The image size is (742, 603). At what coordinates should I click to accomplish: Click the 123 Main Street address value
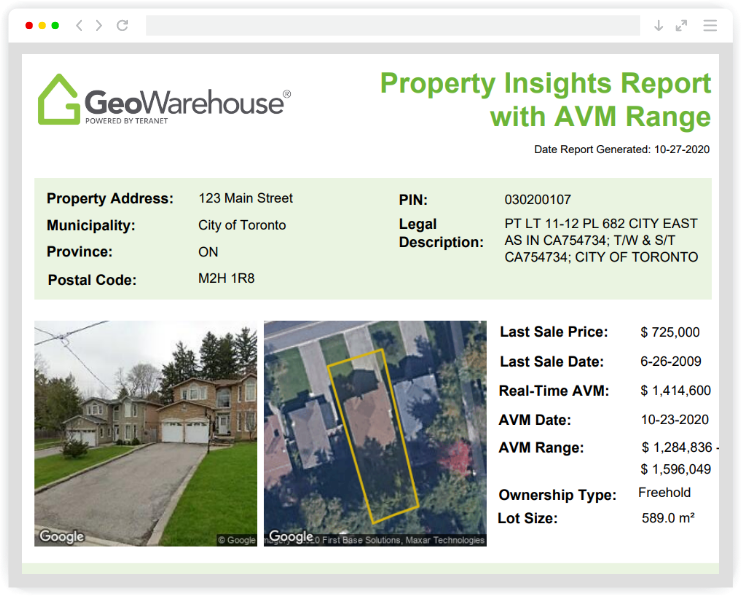245,198
